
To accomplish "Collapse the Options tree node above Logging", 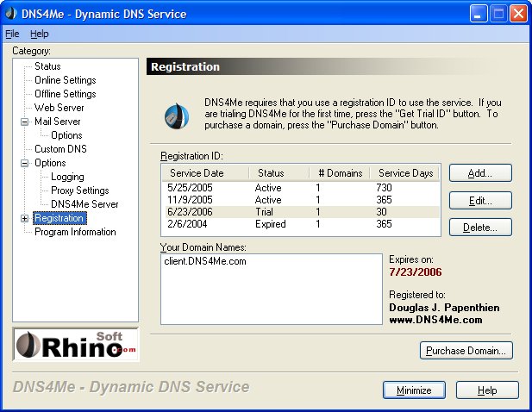I will (x=24, y=163).
